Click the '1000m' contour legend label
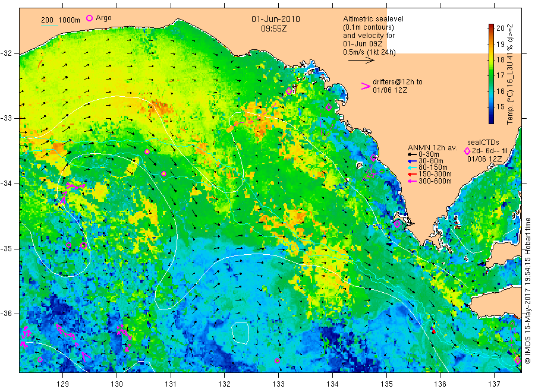Viewport: 535px width, 392px height. (70, 20)
